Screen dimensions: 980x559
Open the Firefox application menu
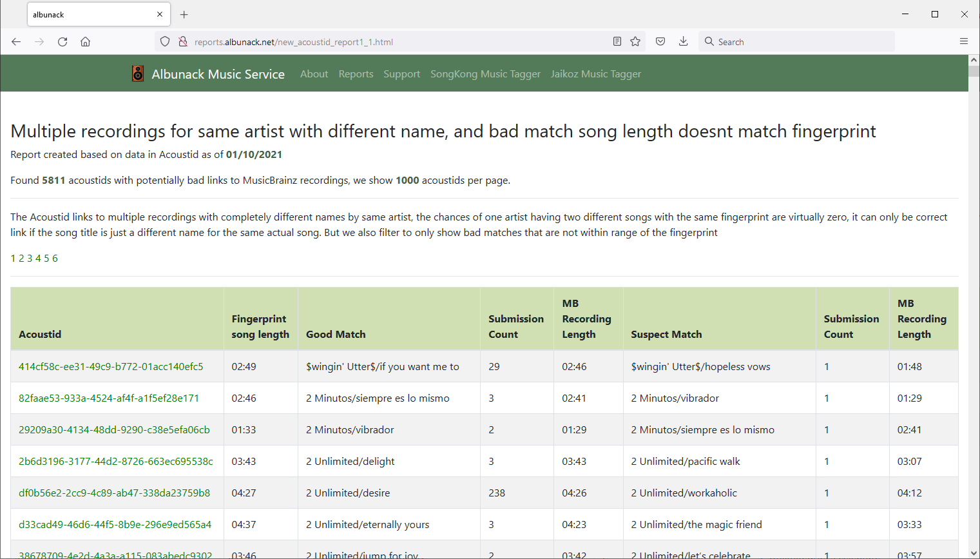click(x=964, y=41)
